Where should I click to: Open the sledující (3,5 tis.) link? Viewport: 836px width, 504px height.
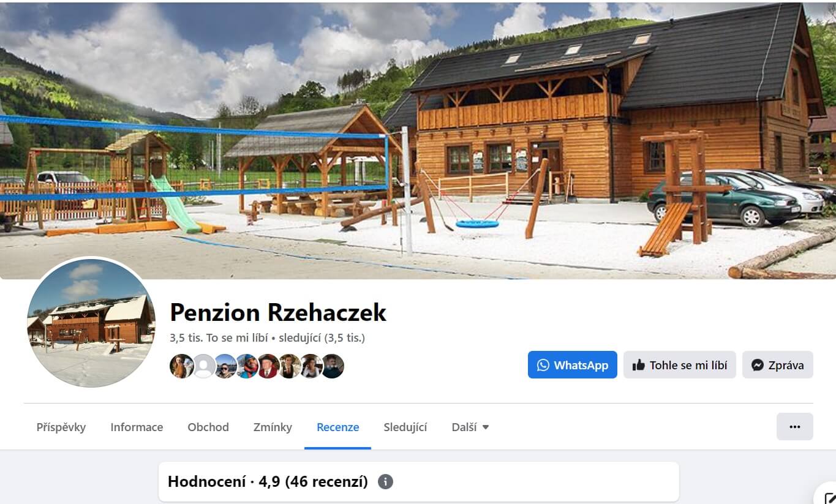pyautogui.click(x=322, y=337)
